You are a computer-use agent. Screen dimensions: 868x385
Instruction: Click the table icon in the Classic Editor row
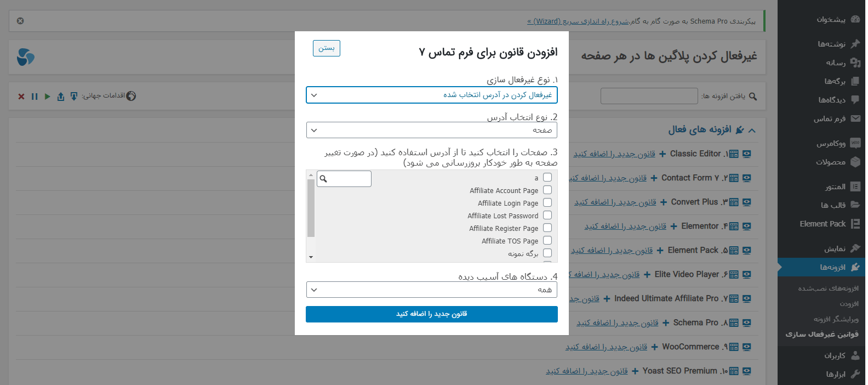734,154
